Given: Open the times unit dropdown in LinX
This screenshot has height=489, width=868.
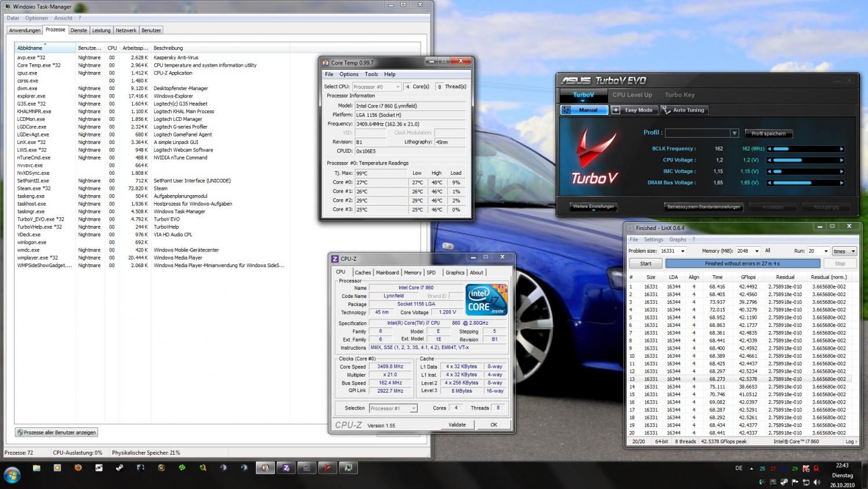Looking at the screenshot, I should (x=844, y=251).
